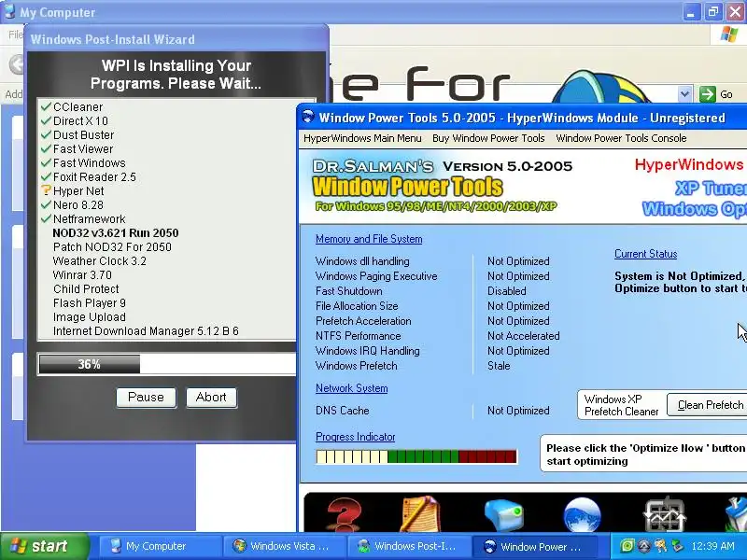Click the green Go arrow in My Computer
Image resolution: width=747 pixels, height=560 pixels.
[708, 94]
